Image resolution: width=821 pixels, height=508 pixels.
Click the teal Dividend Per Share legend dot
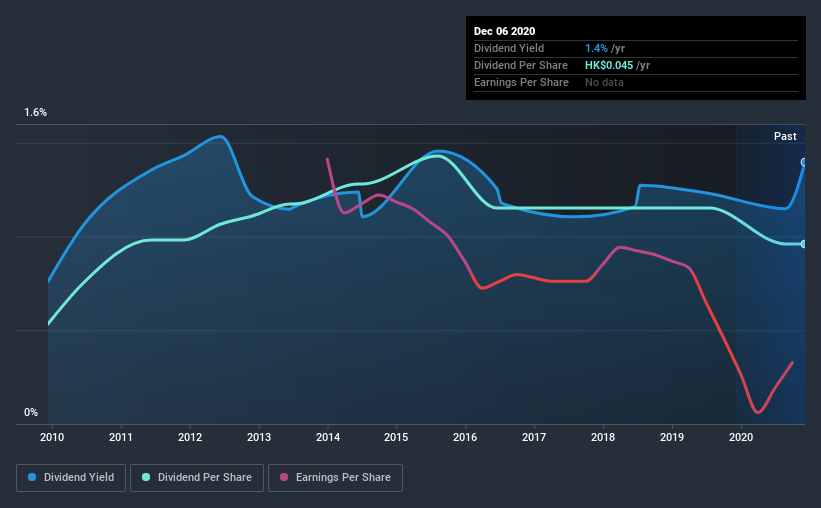click(x=146, y=477)
